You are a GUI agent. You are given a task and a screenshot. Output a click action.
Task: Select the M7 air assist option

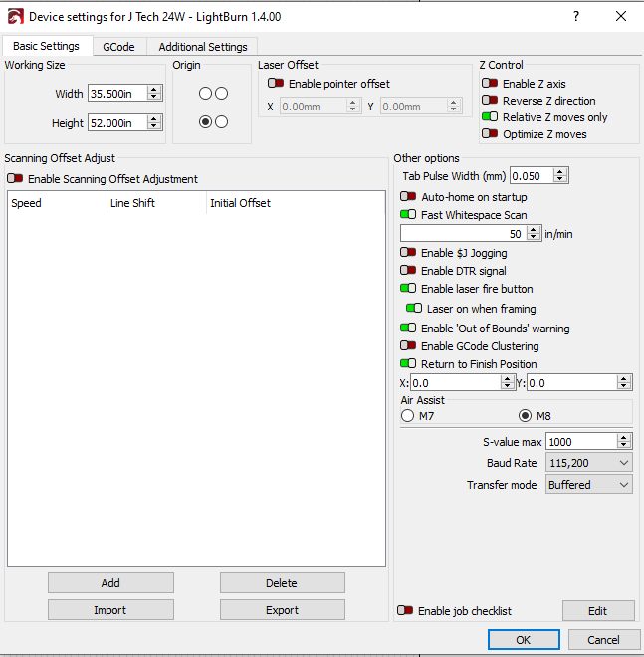408,416
